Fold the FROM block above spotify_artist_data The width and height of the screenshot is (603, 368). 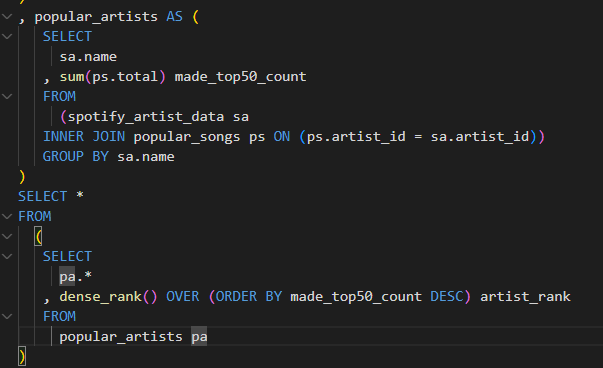[7, 97]
